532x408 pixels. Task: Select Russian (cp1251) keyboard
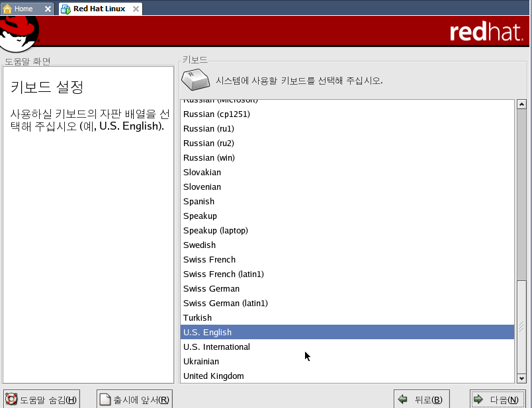click(347, 114)
